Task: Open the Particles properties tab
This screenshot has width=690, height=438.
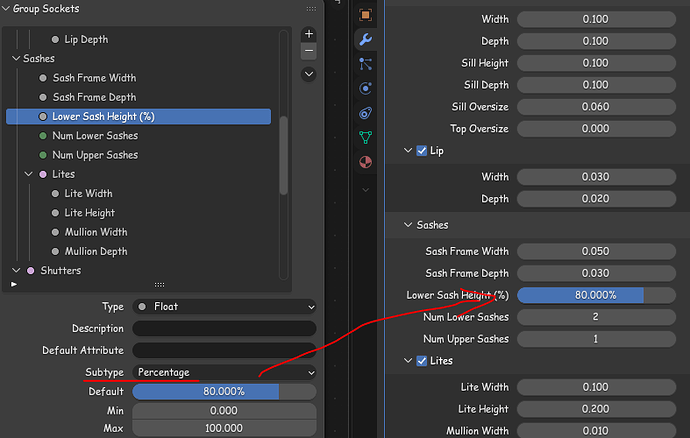Action: (365, 64)
